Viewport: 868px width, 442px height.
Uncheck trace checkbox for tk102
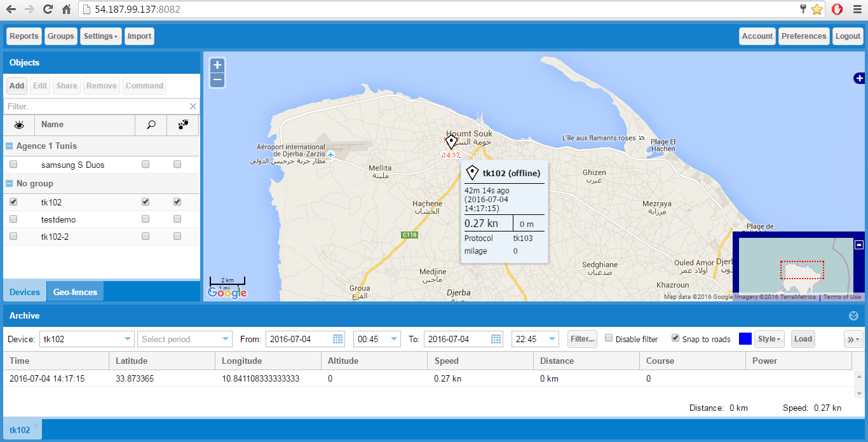pos(177,202)
